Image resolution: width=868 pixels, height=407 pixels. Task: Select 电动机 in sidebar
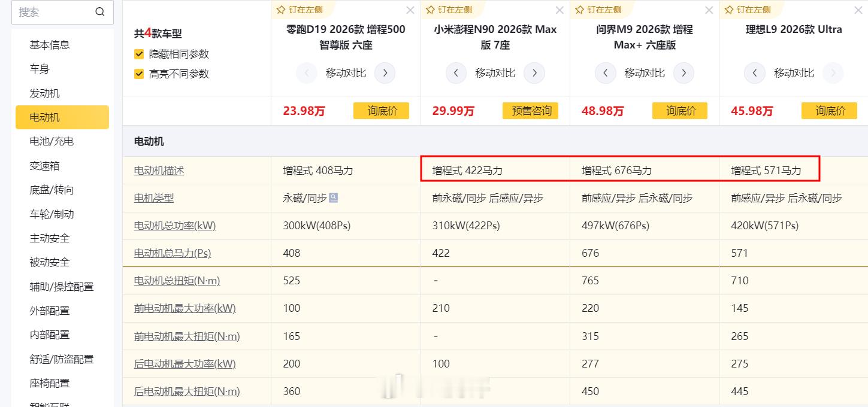(62, 117)
